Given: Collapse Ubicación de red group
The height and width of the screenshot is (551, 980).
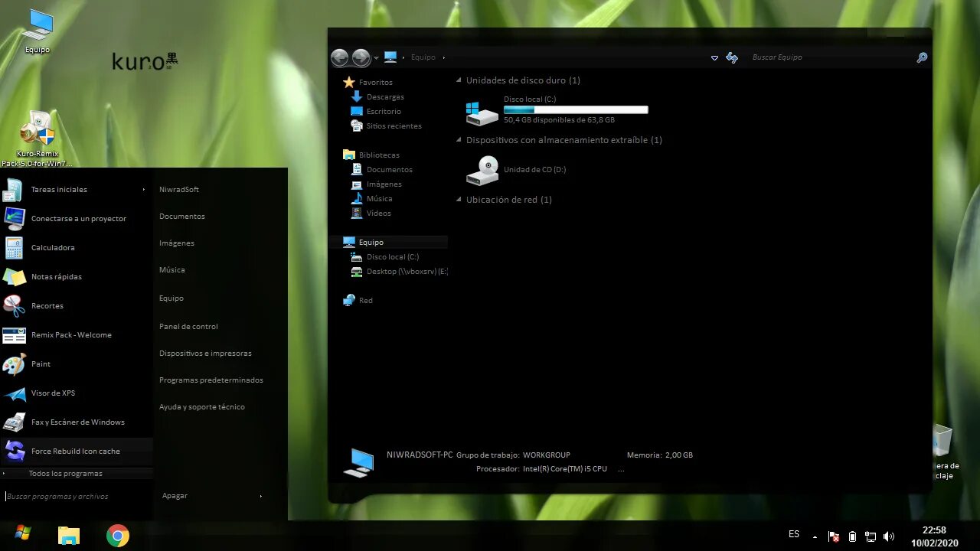Looking at the screenshot, I should [459, 200].
